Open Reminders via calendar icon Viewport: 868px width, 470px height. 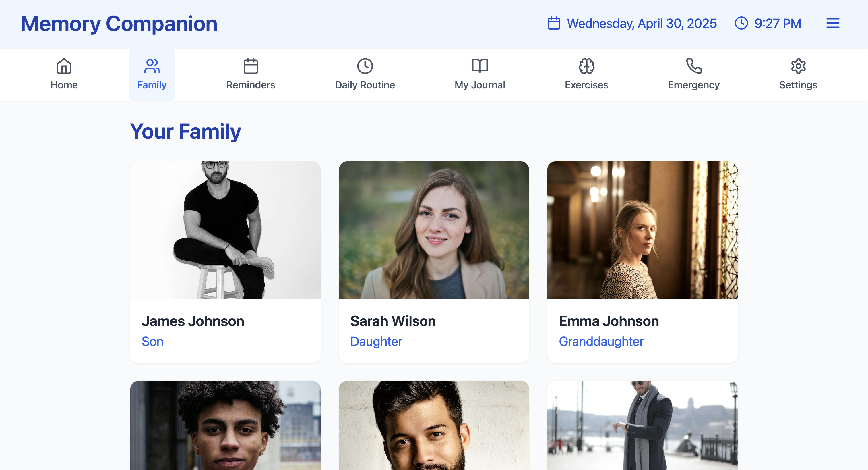[x=251, y=66]
